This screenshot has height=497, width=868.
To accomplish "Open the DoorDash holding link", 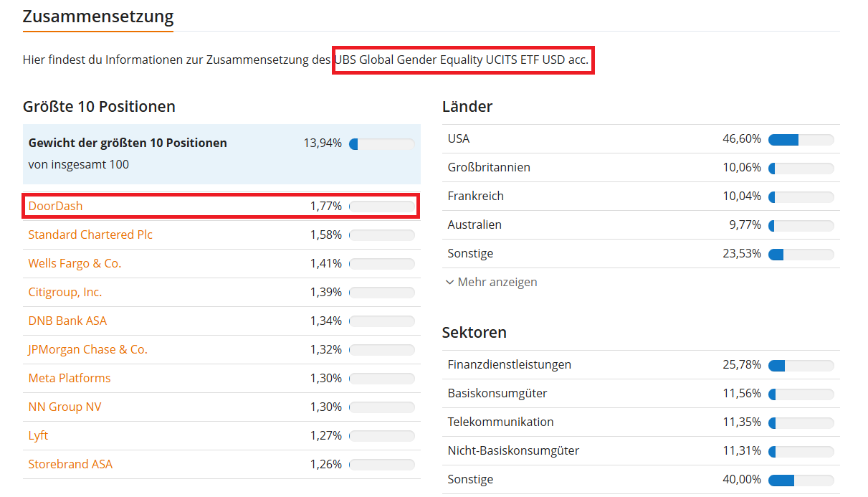I will pos(55,206).
